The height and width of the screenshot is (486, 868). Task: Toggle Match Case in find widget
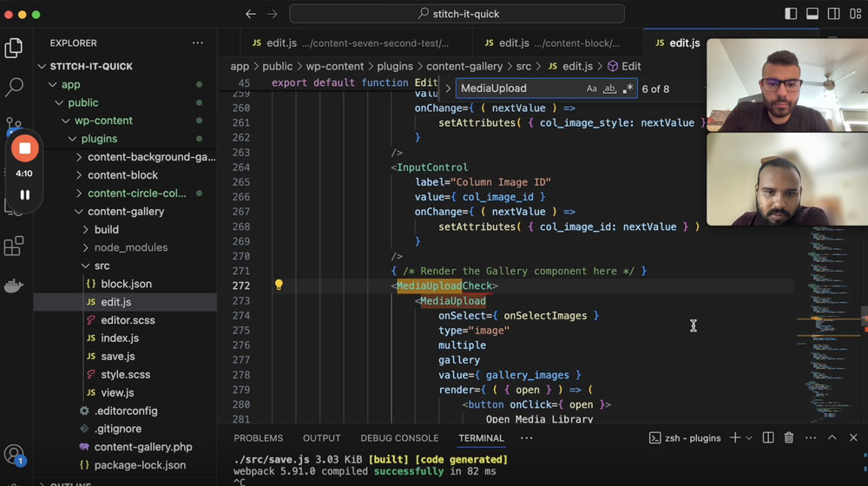[591, 89]
